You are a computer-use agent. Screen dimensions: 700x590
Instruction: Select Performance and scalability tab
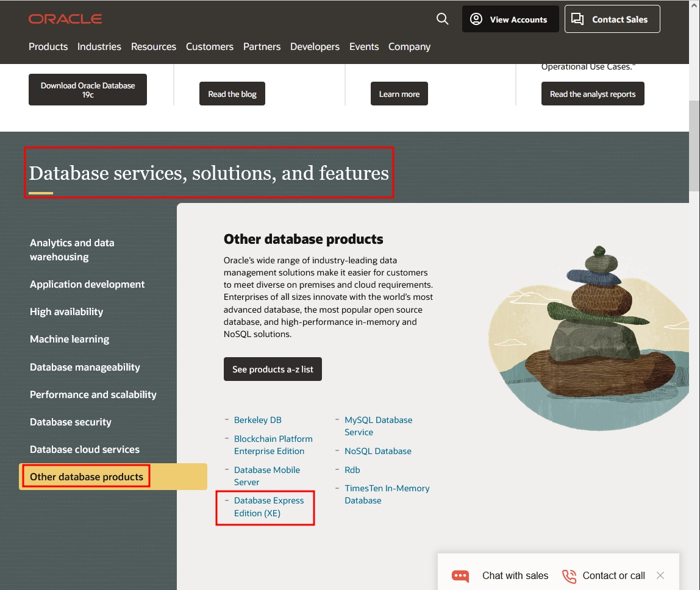93,394
